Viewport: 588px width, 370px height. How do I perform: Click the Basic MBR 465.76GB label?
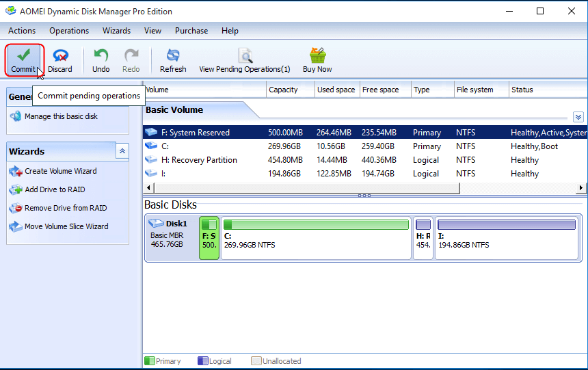(x=167, y=240)
